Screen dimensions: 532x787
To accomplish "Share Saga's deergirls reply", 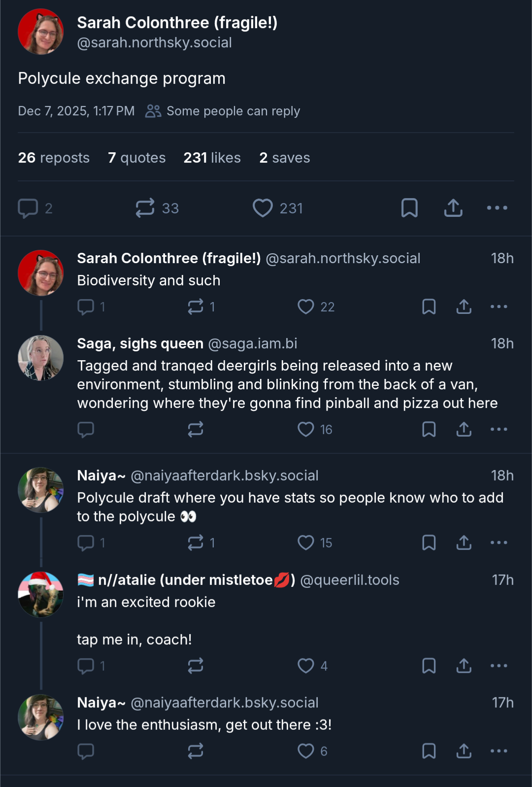I will [x=464, y=429].
